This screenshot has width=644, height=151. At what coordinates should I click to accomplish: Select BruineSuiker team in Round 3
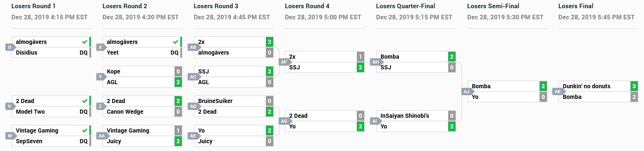(x=215, y=101)
